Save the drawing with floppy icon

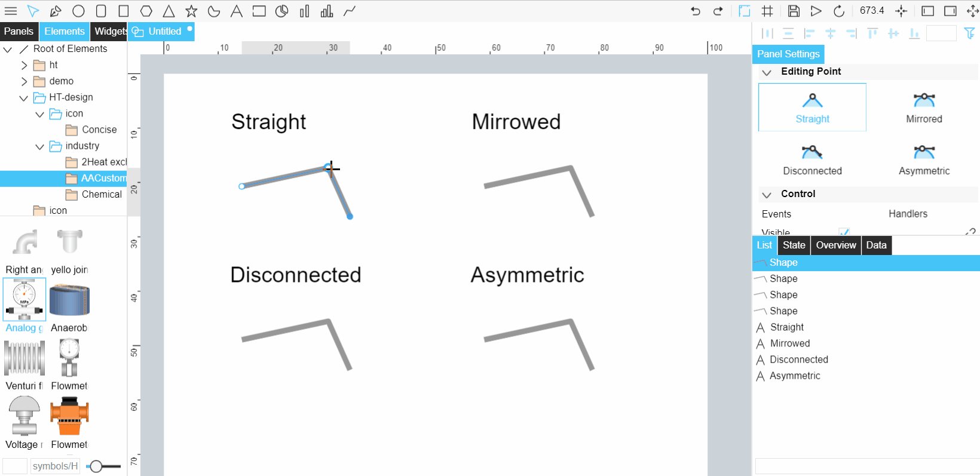point(794,11)
